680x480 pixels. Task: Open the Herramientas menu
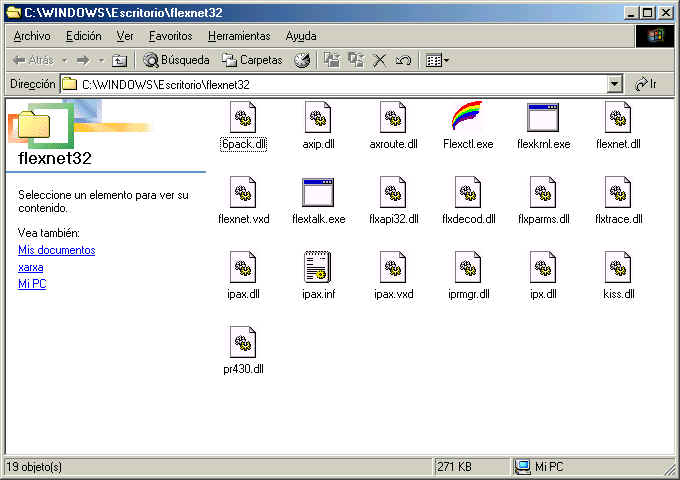[239, 36]
